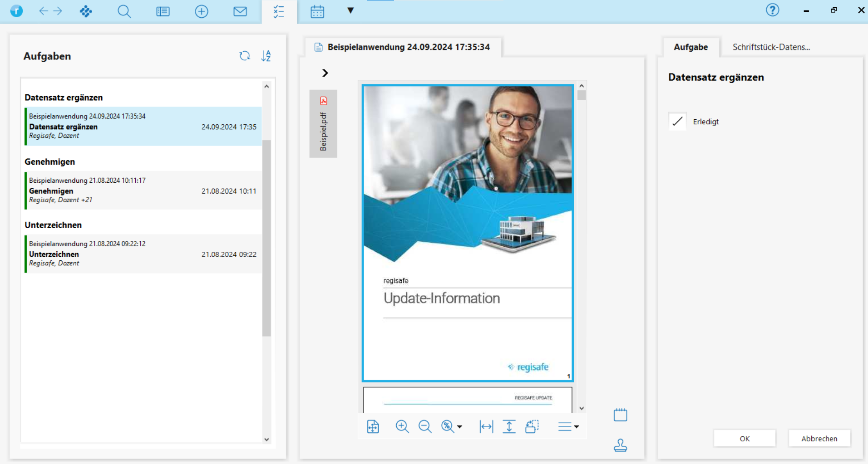Image resolution: width=868 pixels, height=464 pixels.
Task: Click the stamp icon beside preview
Action: click(620, 445)
